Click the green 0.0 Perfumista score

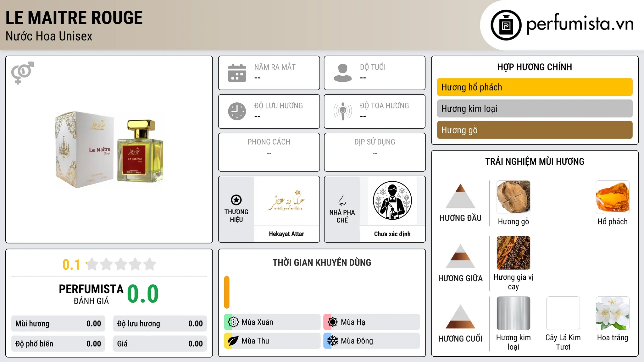click(x=143, y=294)
